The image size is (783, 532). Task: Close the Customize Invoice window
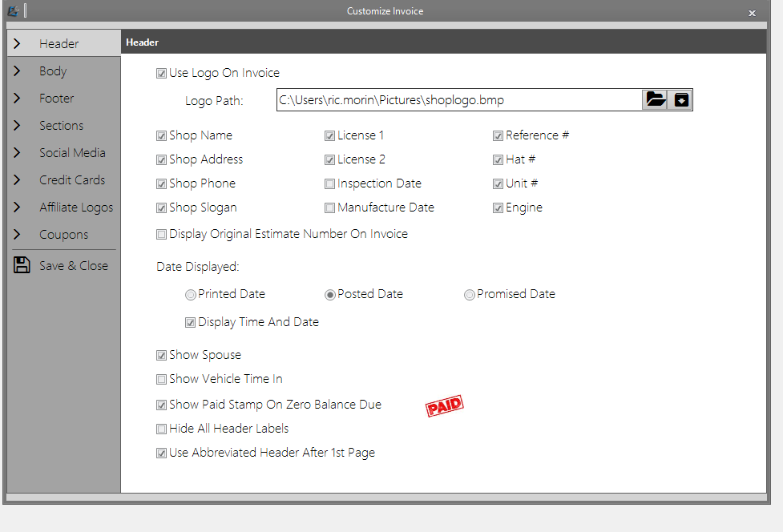point(752,13)
